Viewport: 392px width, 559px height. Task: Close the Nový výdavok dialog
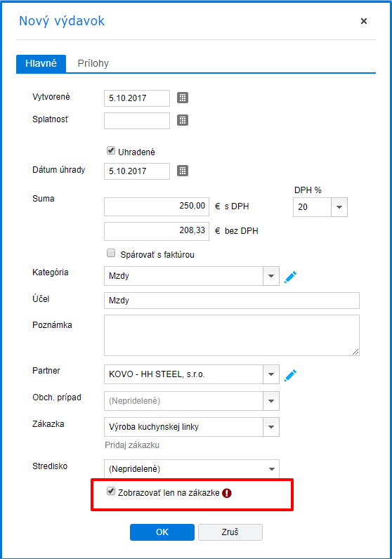(364, 21)
